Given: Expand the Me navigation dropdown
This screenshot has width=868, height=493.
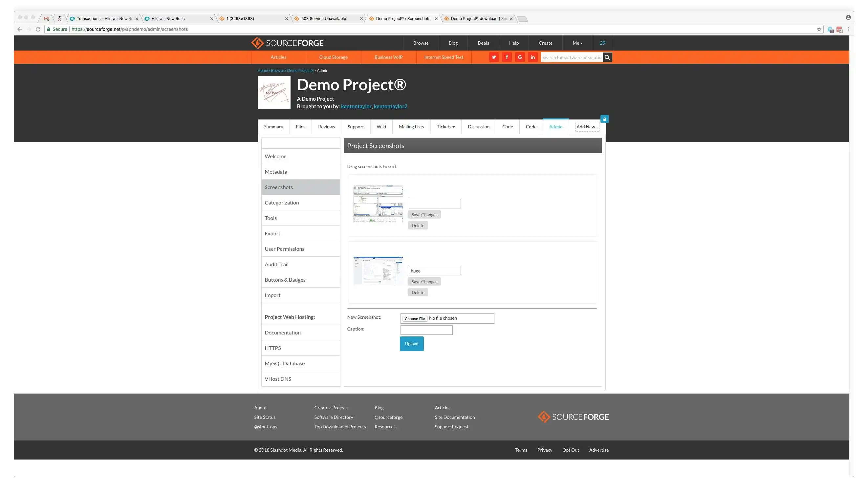Looking at the screenshot, I should [577, 42].
